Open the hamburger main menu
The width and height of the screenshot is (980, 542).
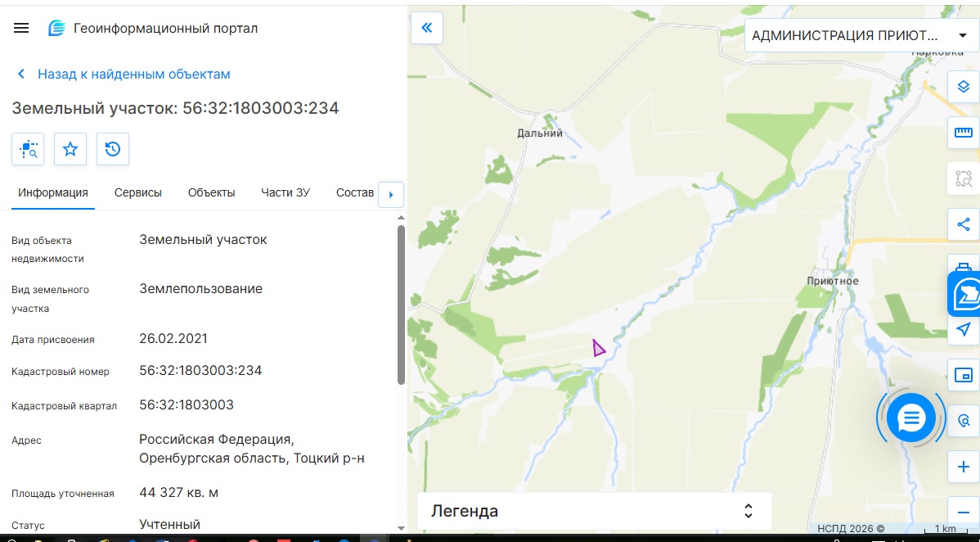click(x=21, y=28)
